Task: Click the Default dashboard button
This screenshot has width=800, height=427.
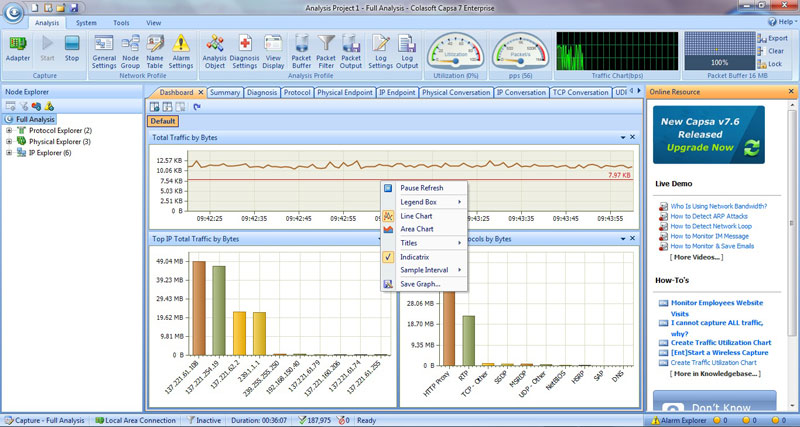Action: click(163, 121)
